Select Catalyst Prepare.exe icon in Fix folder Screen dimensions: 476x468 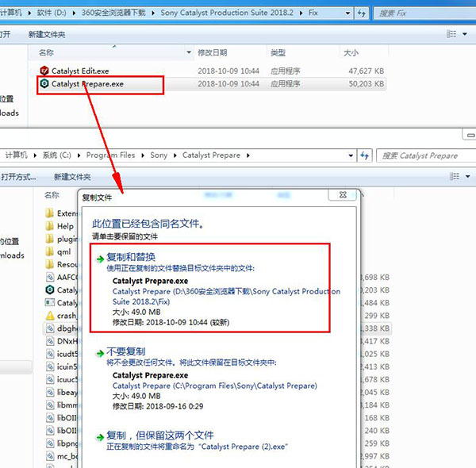(x=44, y=83)
